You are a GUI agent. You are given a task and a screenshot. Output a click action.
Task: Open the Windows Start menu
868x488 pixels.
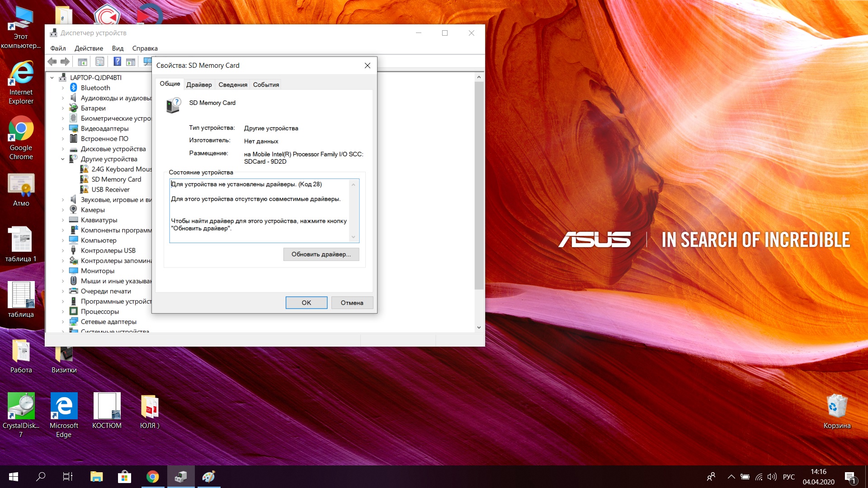[x=13, y=477]
